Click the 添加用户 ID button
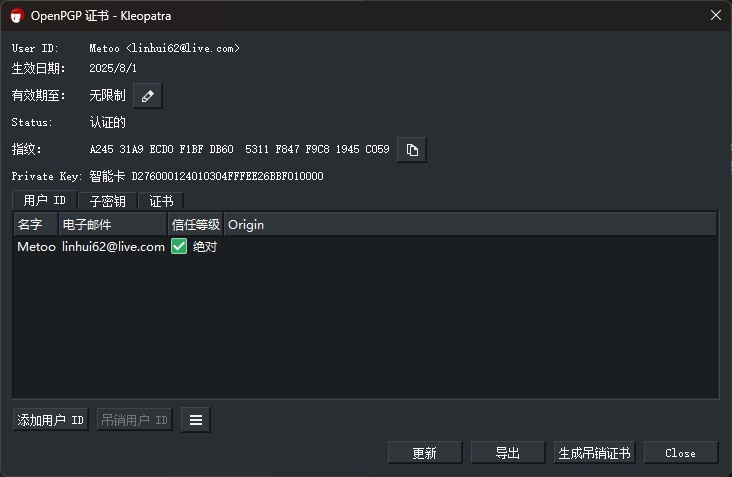 (x=51, y=420)
